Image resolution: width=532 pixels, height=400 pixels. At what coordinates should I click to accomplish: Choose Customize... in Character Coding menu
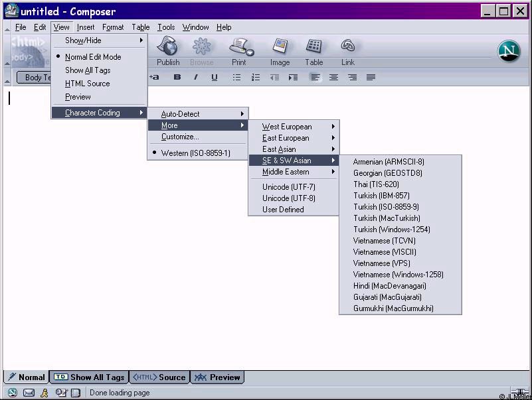pyautogui.click(x=198, y=137)
